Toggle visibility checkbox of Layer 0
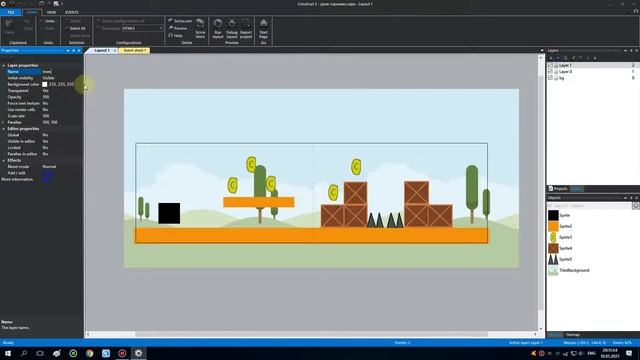 (x=550, y=71)
